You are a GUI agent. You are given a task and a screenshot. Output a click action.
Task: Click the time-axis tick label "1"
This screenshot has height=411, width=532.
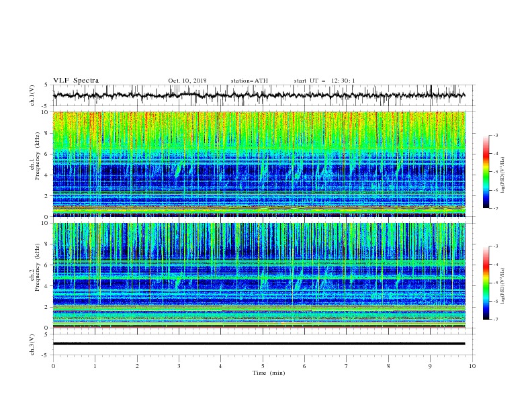tap(95, 366)
